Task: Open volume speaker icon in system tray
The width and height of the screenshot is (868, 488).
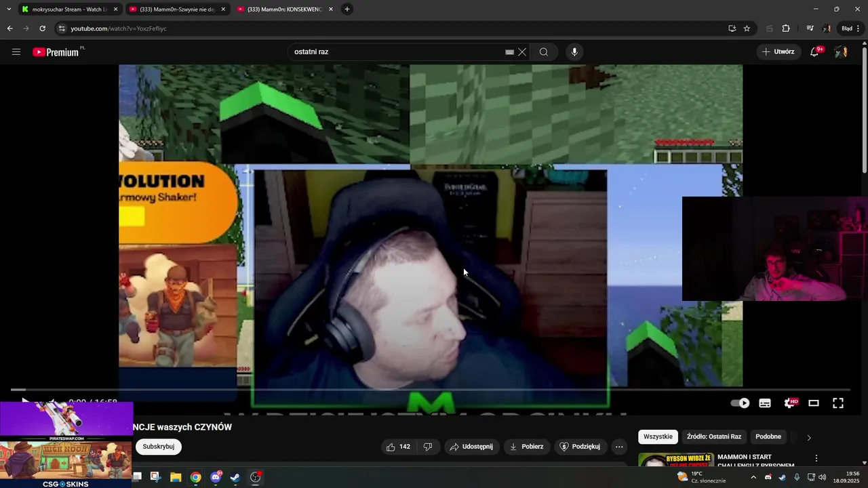Action: click(823, 477)
